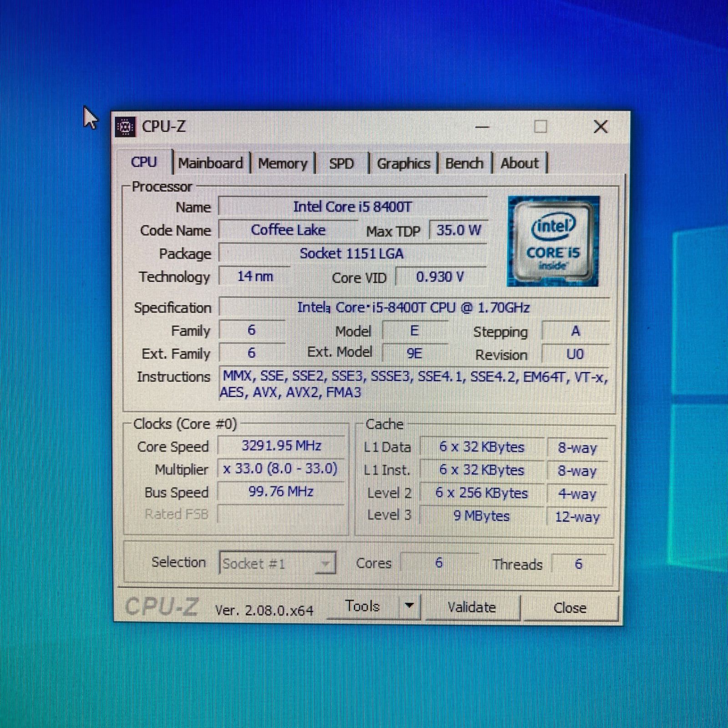The width and height of the screenshot is (728, 728).
Task: Click the Core Speed value 3291.95 MHz
Action: click(281, 445)
